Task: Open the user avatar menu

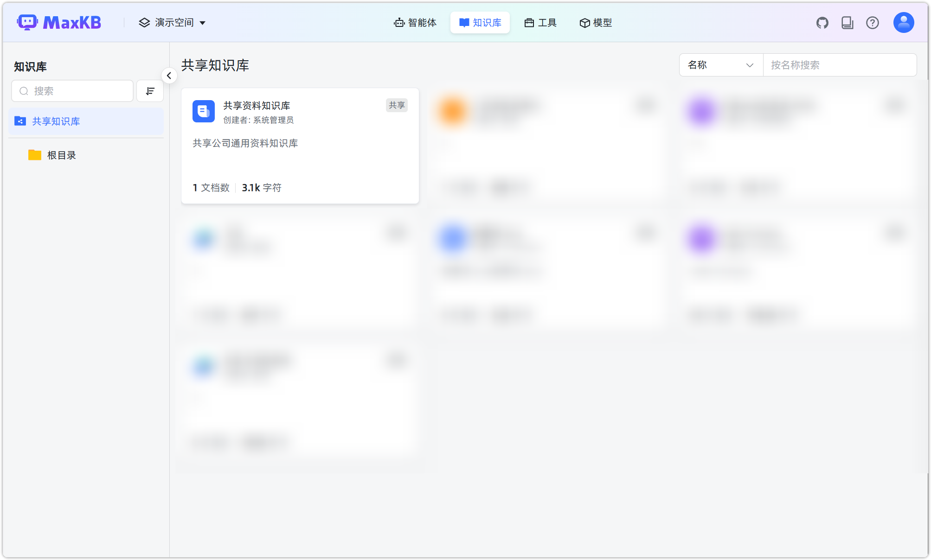Action: 903,22
